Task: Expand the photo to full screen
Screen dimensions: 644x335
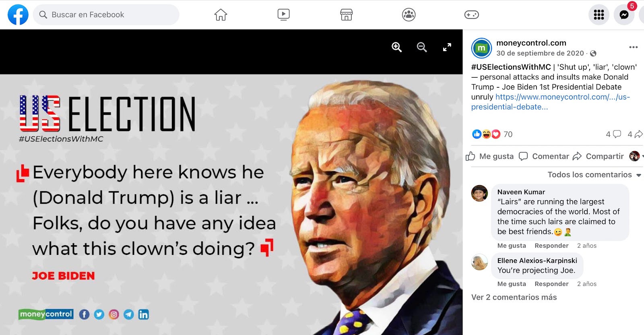Action: (447, 47)
